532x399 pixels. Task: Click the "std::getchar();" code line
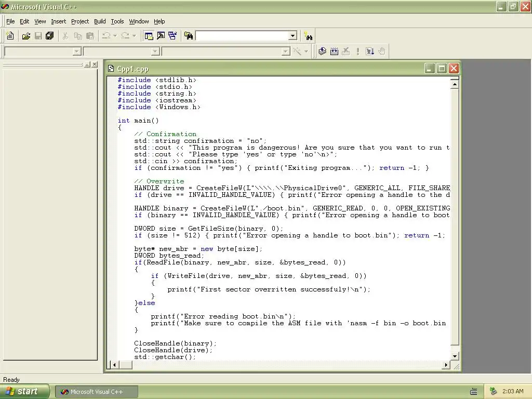(x=165, y=357)
